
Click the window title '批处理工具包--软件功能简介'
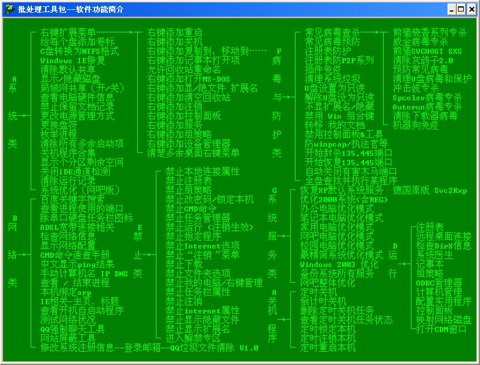pos(70,9)
